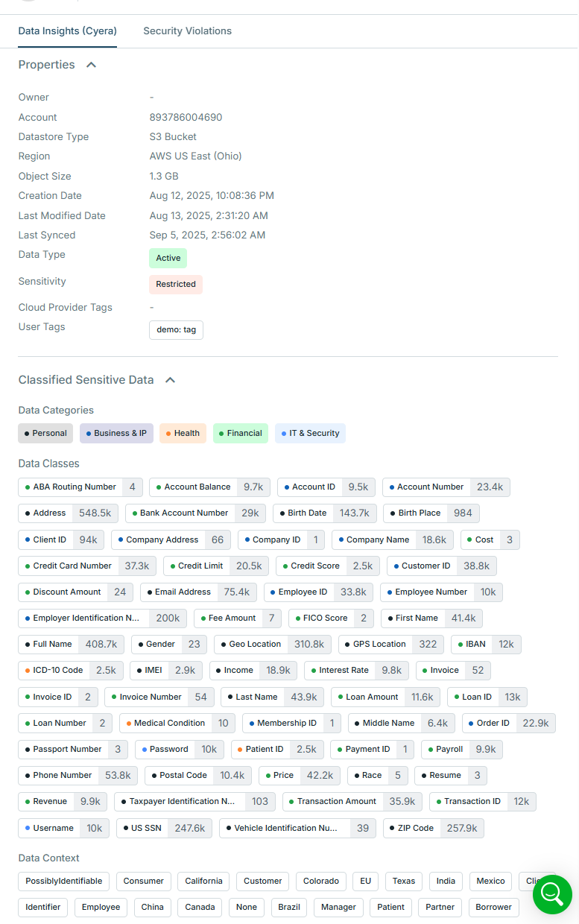Select the PossiblyIdentifiable context tag
Image resolution: width=579 pixels, height=924 pixels.
64,882
